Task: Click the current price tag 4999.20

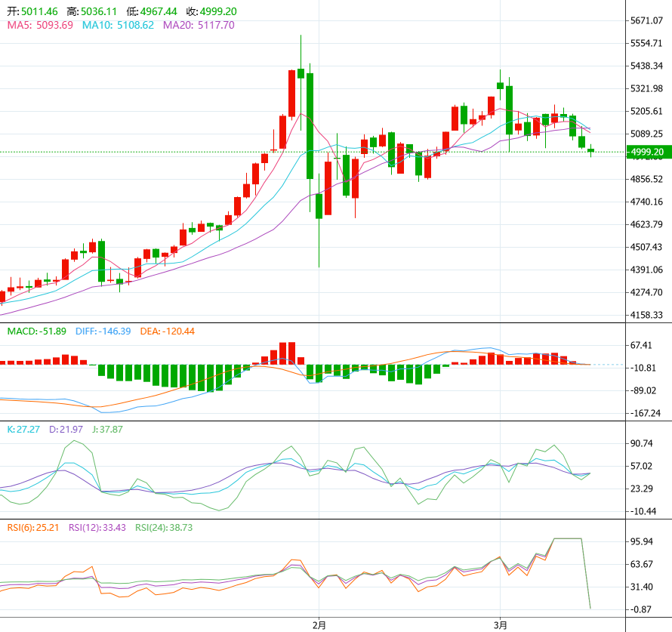Action: coord(648,153)
